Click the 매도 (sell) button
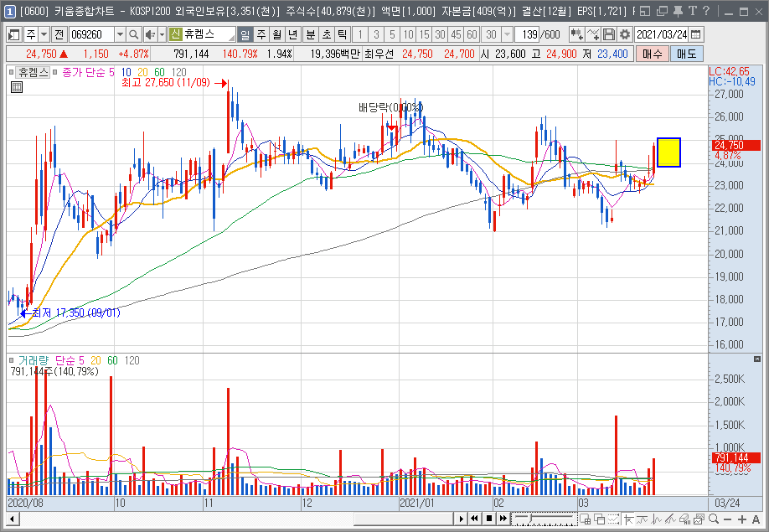 pos(687,54)
